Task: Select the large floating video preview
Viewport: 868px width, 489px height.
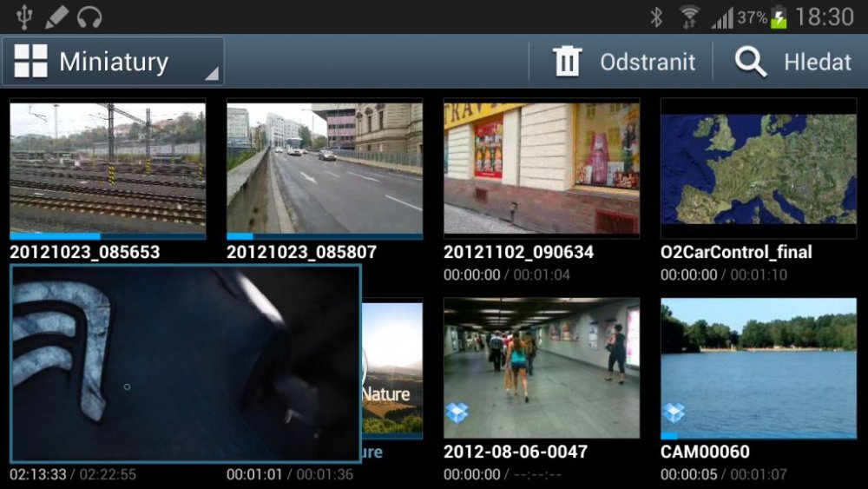Action: (x=185, y=363)
